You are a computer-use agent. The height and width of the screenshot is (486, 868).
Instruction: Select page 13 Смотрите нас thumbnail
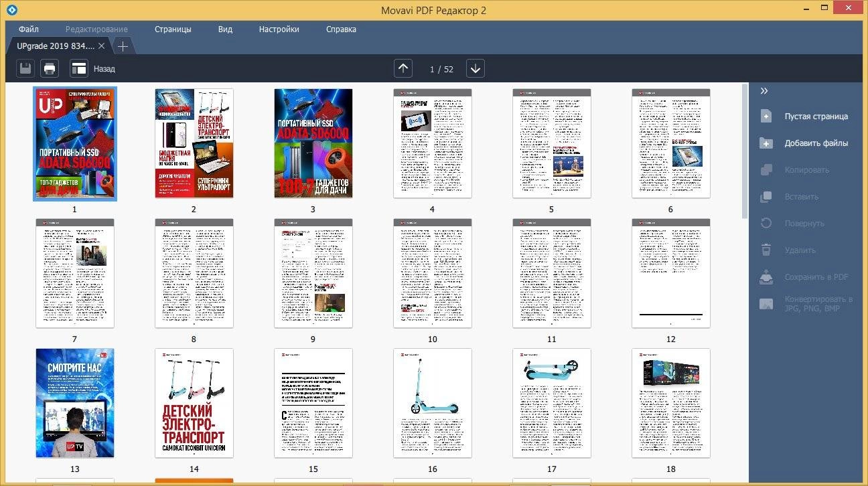click(74, 403)
